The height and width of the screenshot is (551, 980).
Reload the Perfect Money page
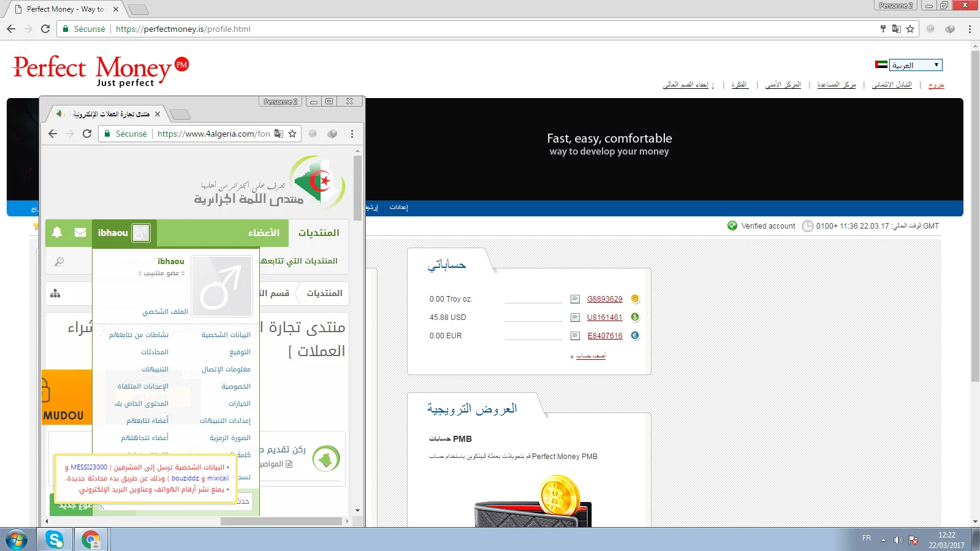pyautogui.click(x=45, y=29)
